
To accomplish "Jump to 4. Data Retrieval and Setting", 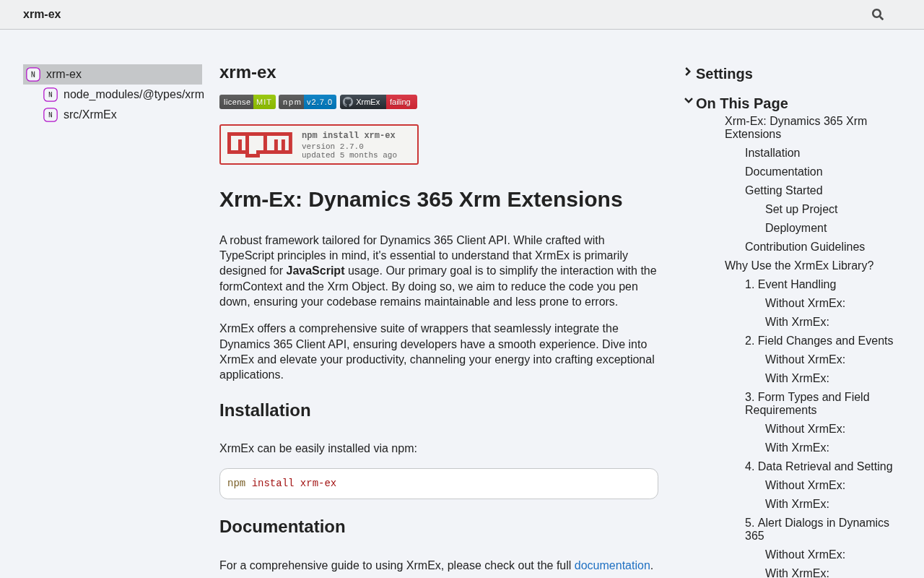I will point(819,467).
